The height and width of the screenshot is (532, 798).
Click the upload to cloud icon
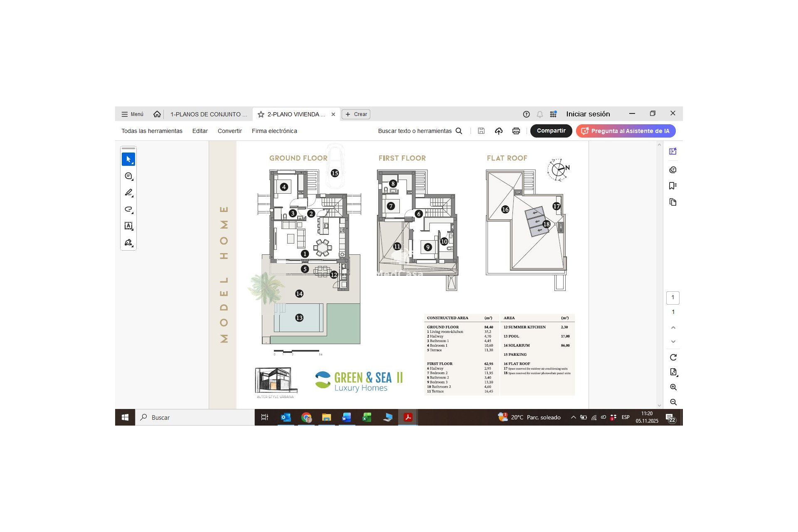tap(498, 131)
